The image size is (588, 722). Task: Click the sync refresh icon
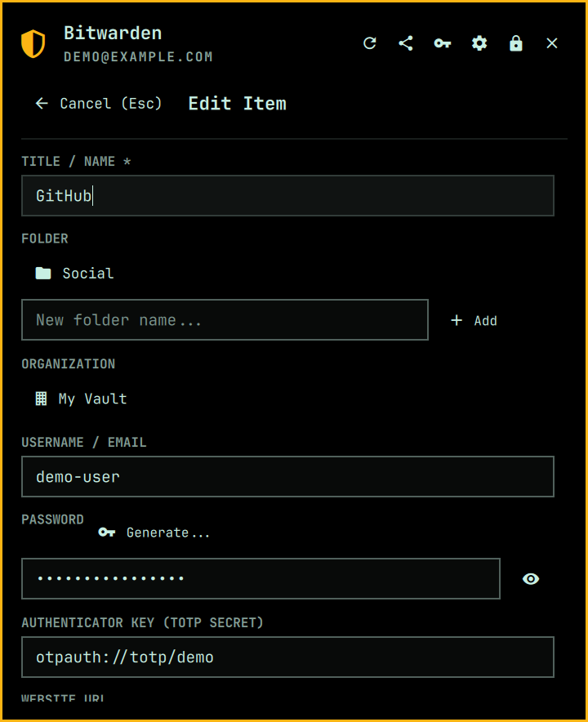(370, 43)
